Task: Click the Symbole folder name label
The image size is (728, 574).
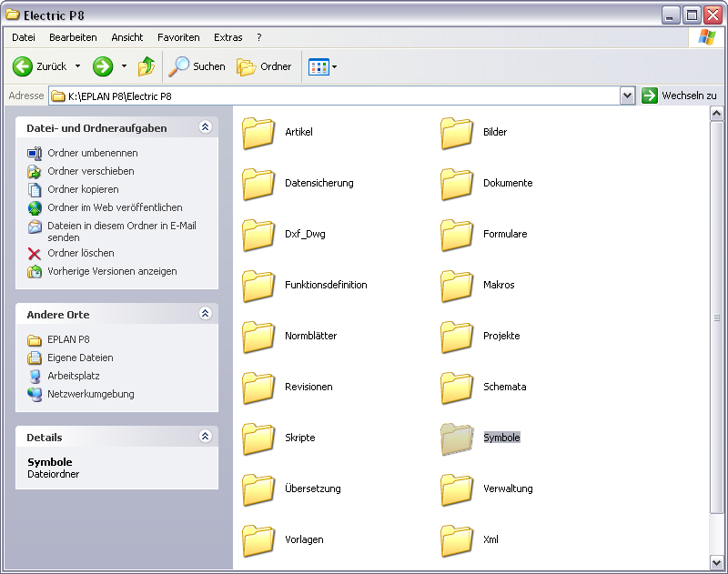Action: click(x=502, y=438)
